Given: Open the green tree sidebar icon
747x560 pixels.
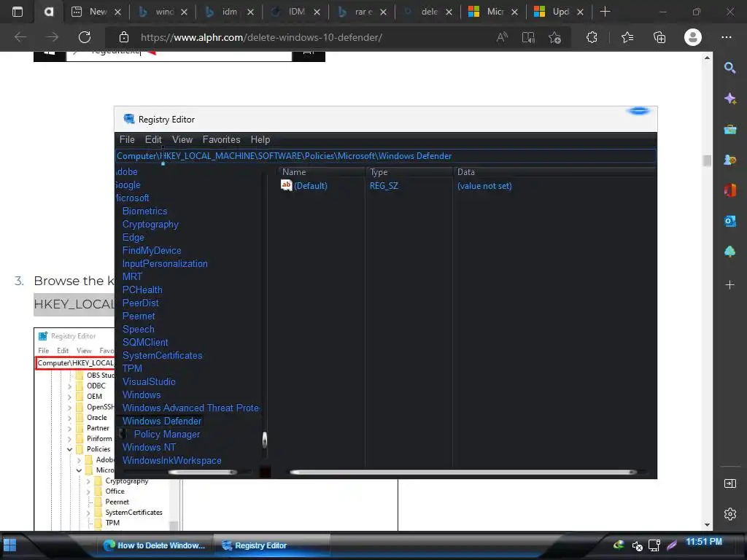Looking at the screenshot, I should 729,252.
